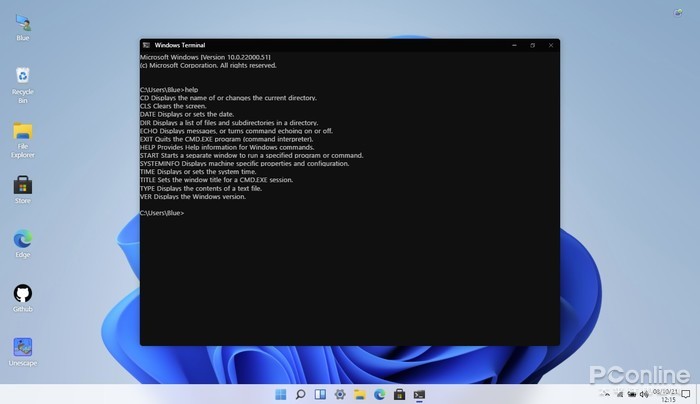Select the Edge desktop shortcut

pos(22,240)
